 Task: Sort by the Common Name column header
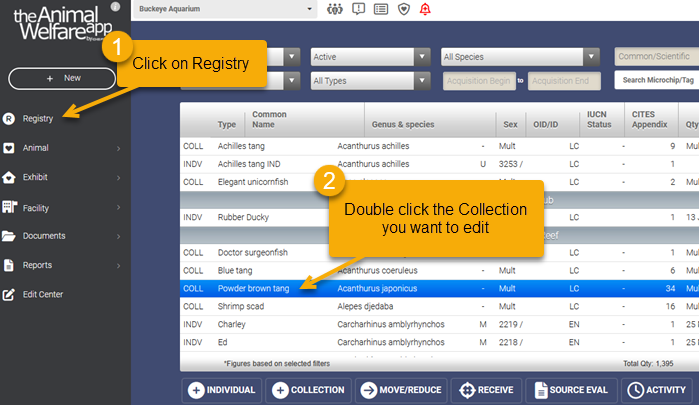269,120
